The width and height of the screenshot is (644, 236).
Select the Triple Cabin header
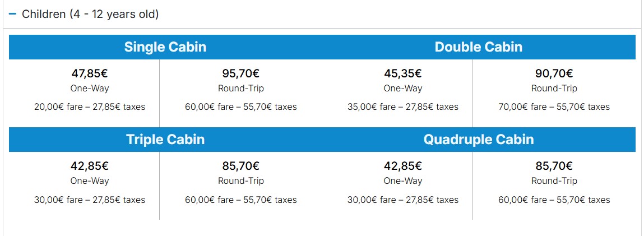pos(165,140)
